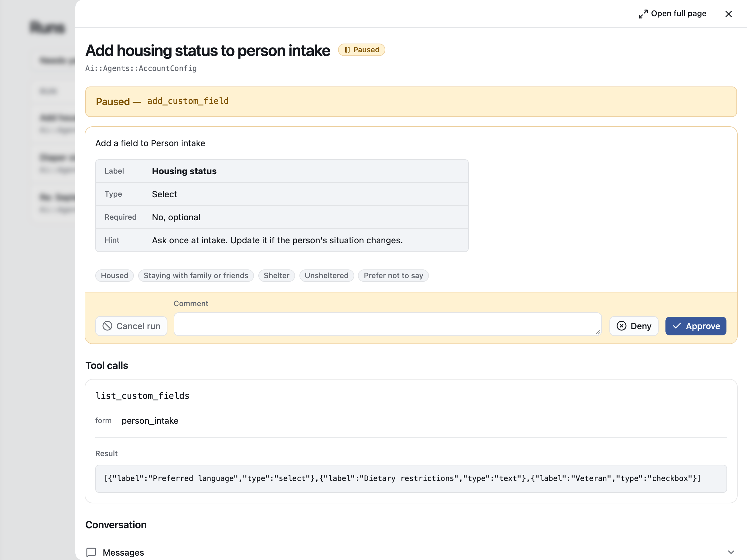
Task: Select the Prefer not to say chip
Action: 393,275
